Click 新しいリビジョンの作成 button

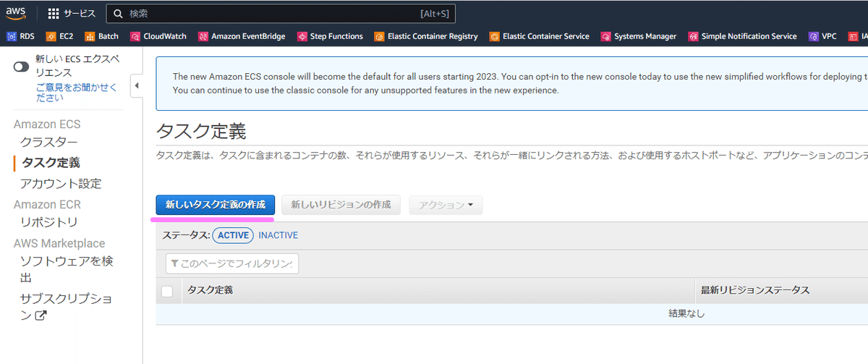click(x=341, y=205)
